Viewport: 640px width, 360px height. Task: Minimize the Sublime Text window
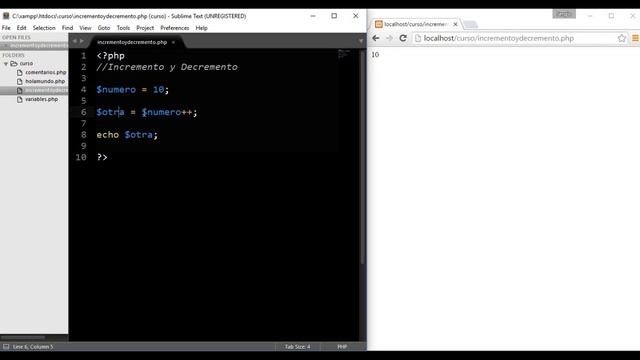coord(313,16)
